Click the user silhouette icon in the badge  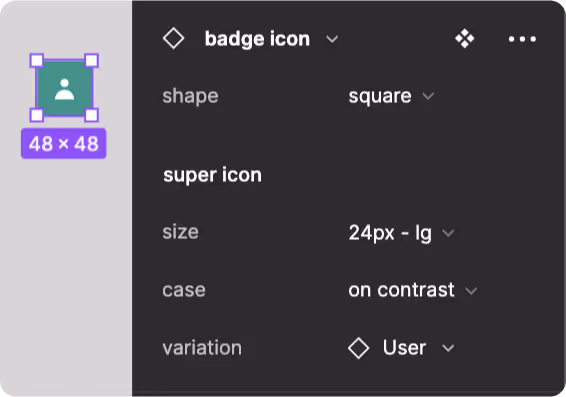pyautogui.click(x=65, y=89)
